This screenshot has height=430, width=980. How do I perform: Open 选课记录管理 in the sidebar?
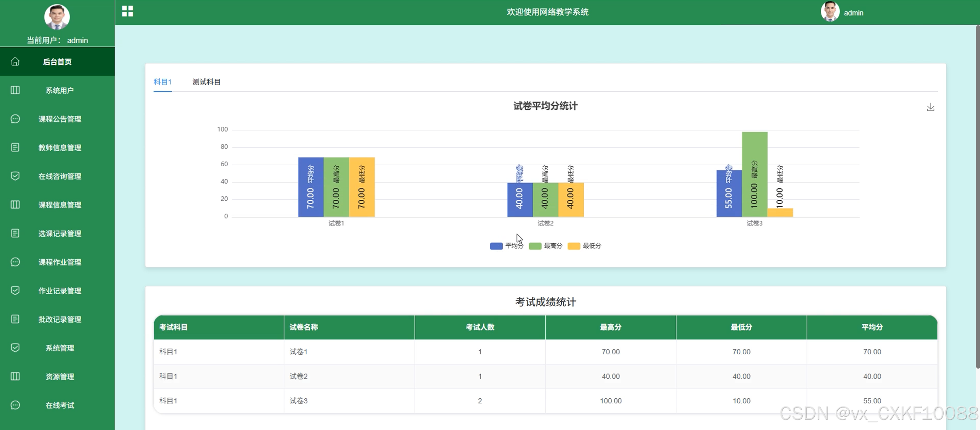point(60,233)
